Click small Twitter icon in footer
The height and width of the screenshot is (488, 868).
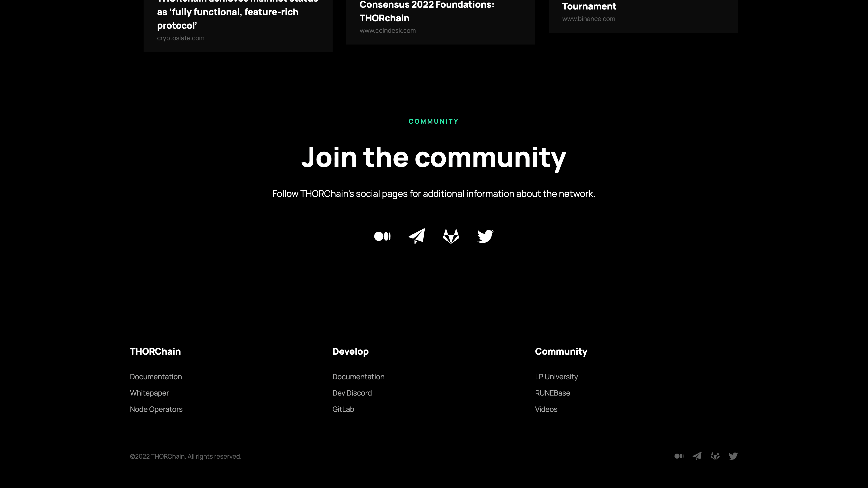tap(733, 456)
